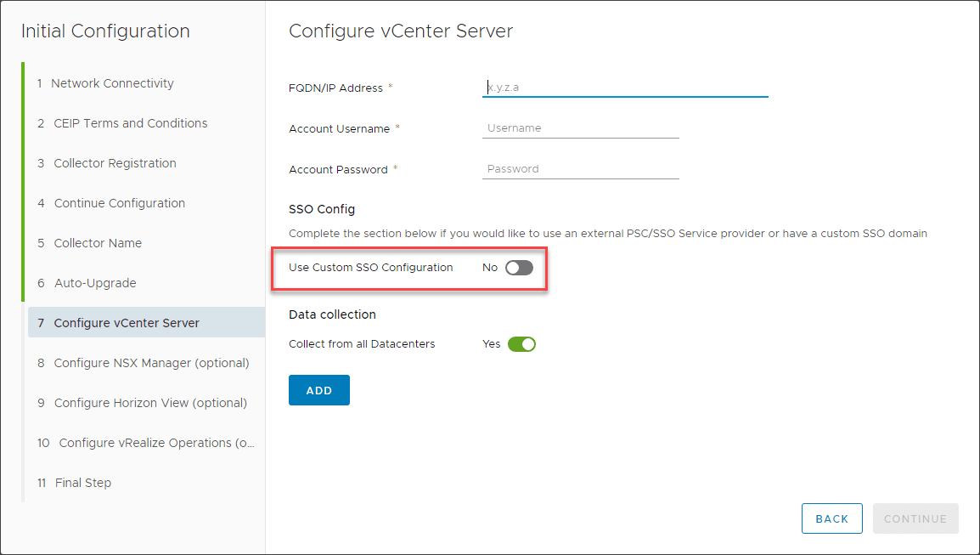Click the ADD button
Viewport: 980px width, 555px height.
click(x=318, y=389)
